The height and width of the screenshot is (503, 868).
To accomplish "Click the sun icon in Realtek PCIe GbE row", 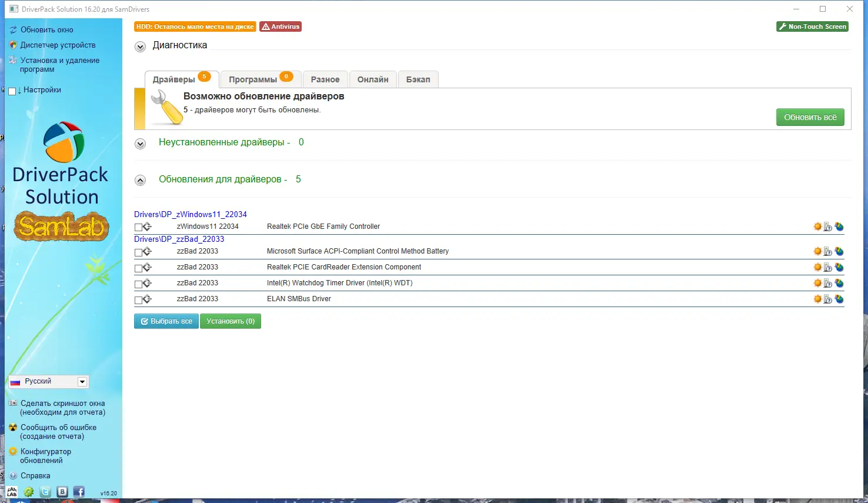I will [x=817, y=226].
